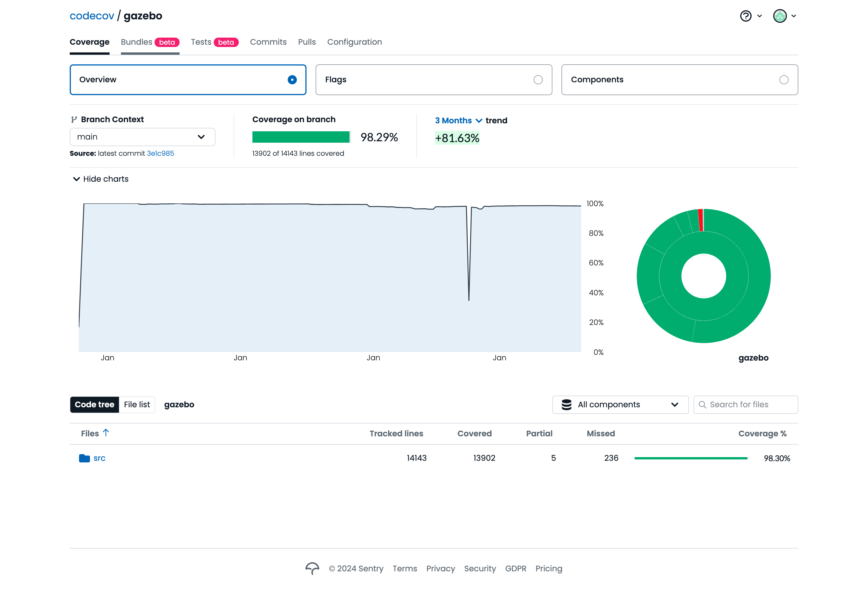Select the Flags radio option
Image resolution: width=868 pixels, height=589 pixels.
pyautogui.click(x=538, y=79)
